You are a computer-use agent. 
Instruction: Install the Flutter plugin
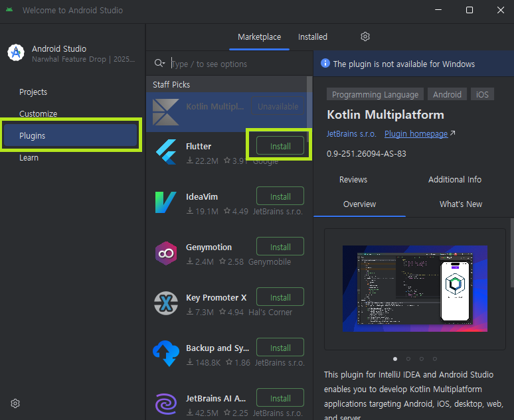[x=280, y=146]
